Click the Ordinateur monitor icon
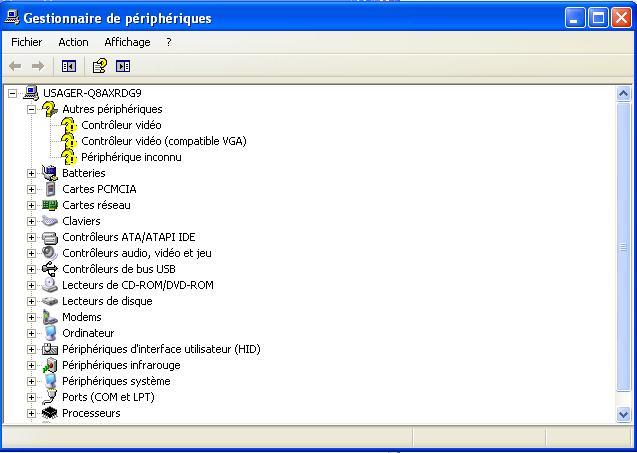This screenshot has width=637, height=453. [50, 333]
